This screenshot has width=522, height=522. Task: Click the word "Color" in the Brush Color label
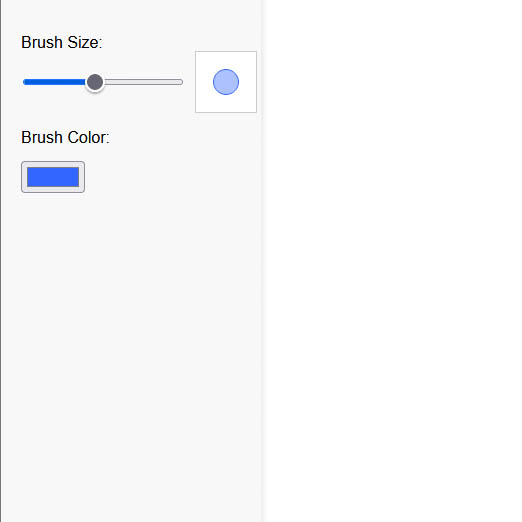87,137
